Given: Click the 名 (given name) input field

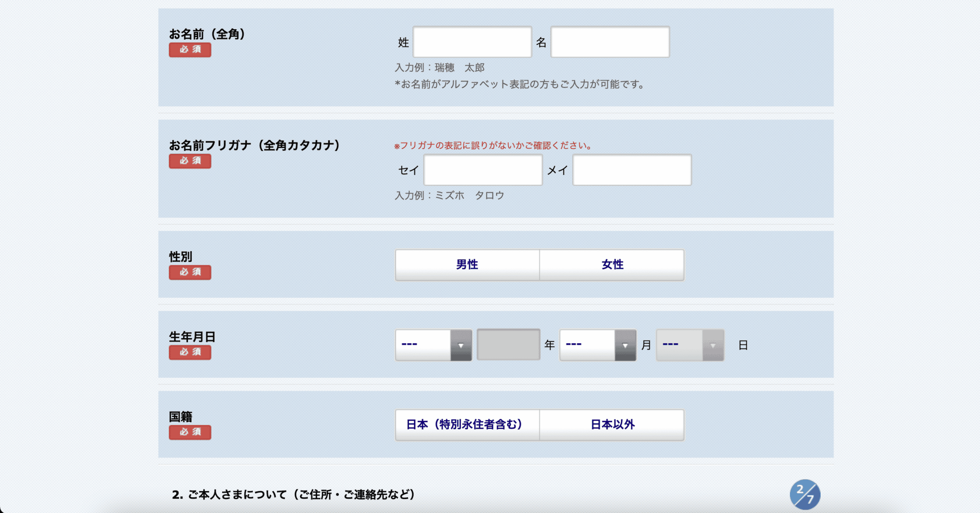Looking at the screenshot, I should click(x=610, y=42).
